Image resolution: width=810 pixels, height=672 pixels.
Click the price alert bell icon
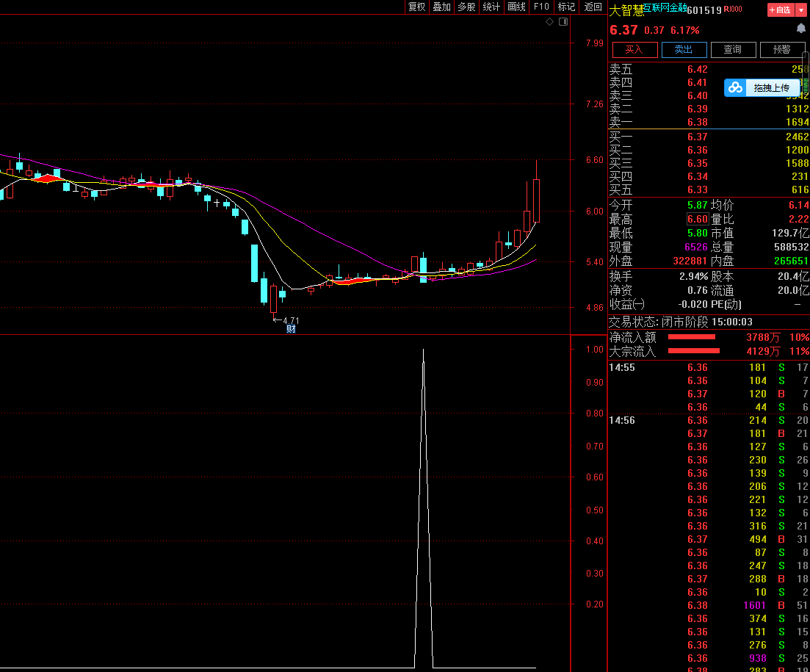pyautogui.click(x=800, y=29)
